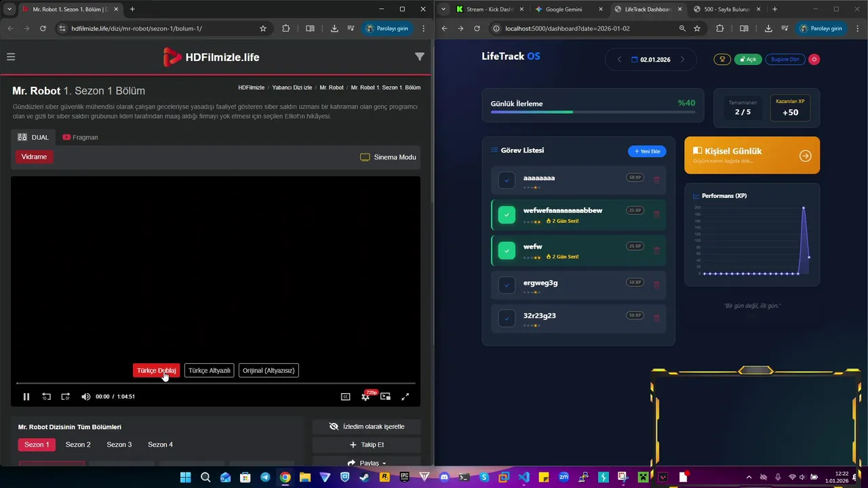Check the aaaaaaaa task checkbox
Image resolution: width=868 pixels, height=488 pixels.
[507, 180]
